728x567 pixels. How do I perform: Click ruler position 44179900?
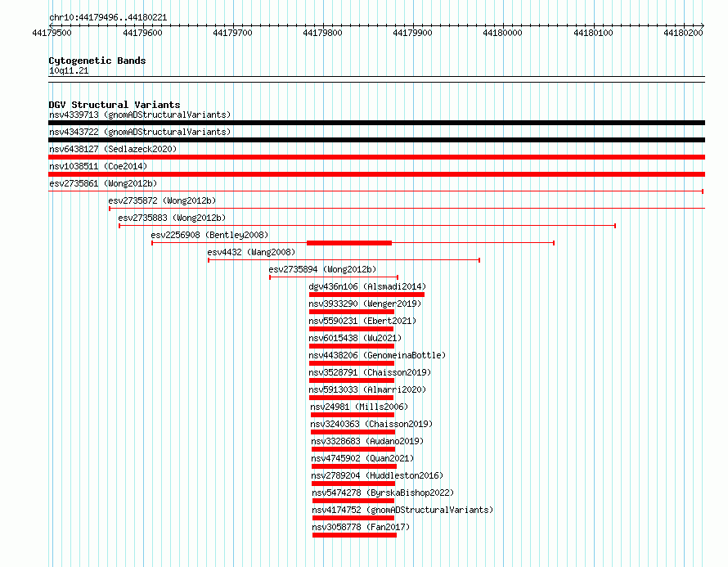pyautogui.click(x=413, y=33)
